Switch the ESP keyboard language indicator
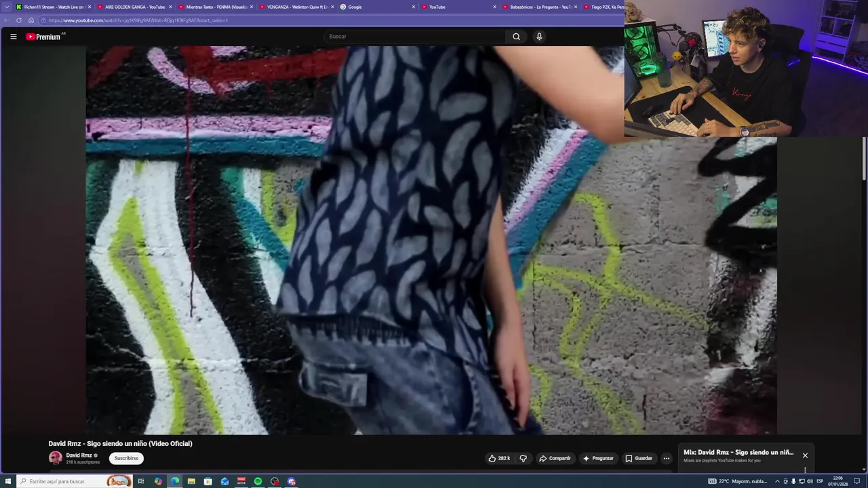 [x=820, y=481]
